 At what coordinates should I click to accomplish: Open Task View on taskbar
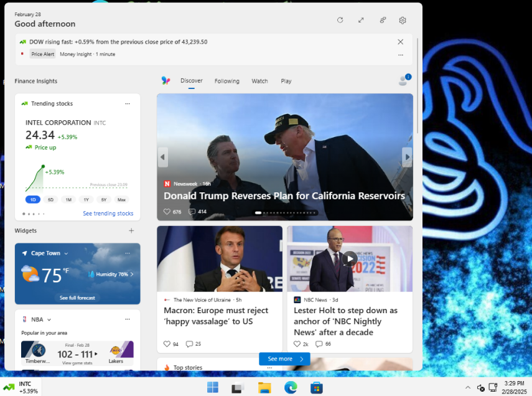pos(238,387)
